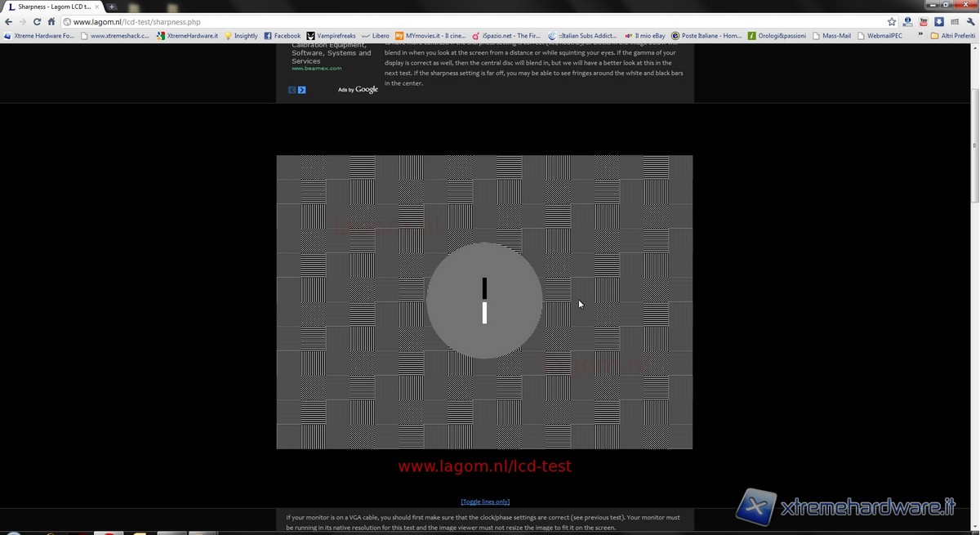Toggle lines only below test image

pos(485,502)
